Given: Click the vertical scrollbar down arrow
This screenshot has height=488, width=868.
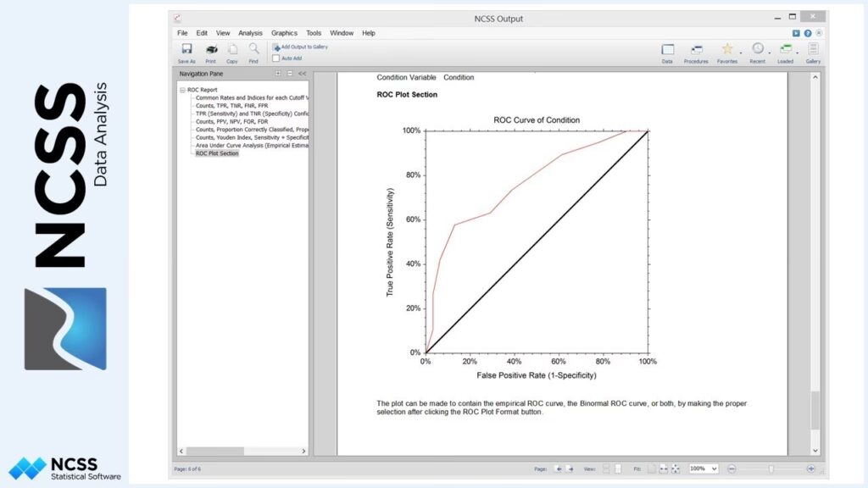Looking at the screenshot, I should pyautogui.click(x=815, y=451).
